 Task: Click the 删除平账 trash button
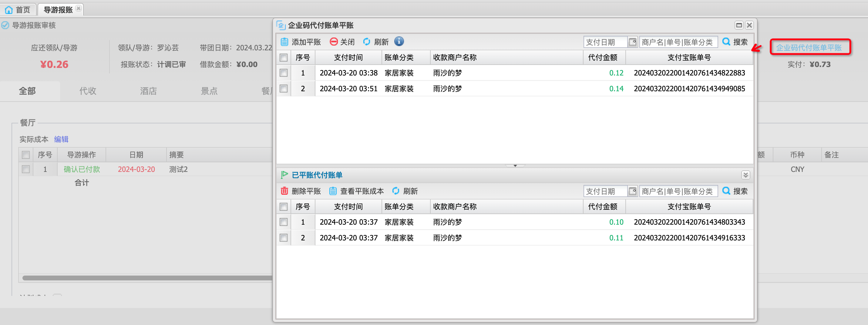tap(301, 191)
